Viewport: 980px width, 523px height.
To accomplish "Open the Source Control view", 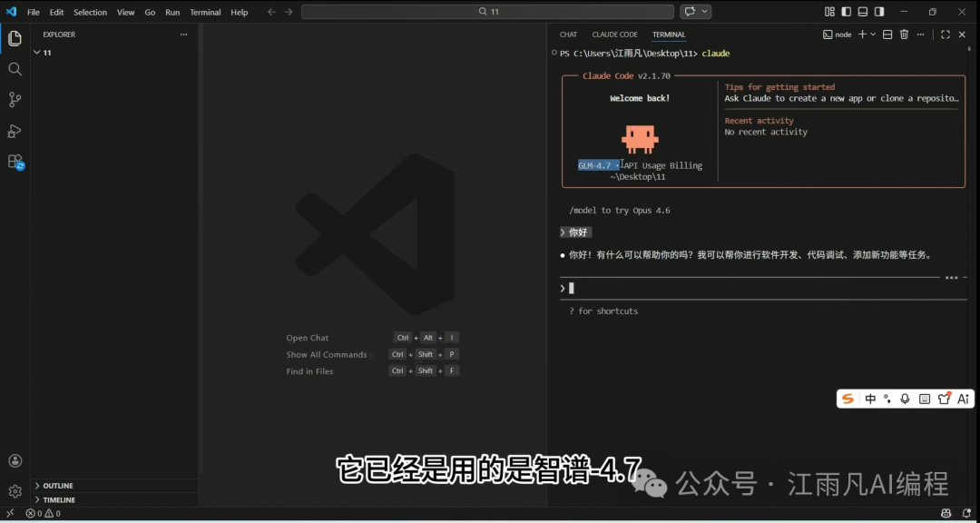I will [x=15, y=100].
